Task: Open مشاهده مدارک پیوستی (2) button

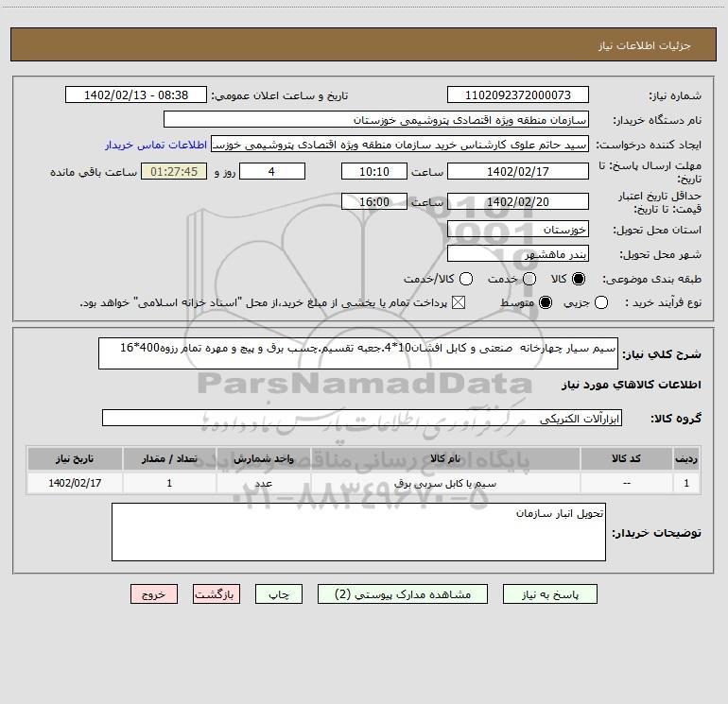Action: click(x=403, y=594)
